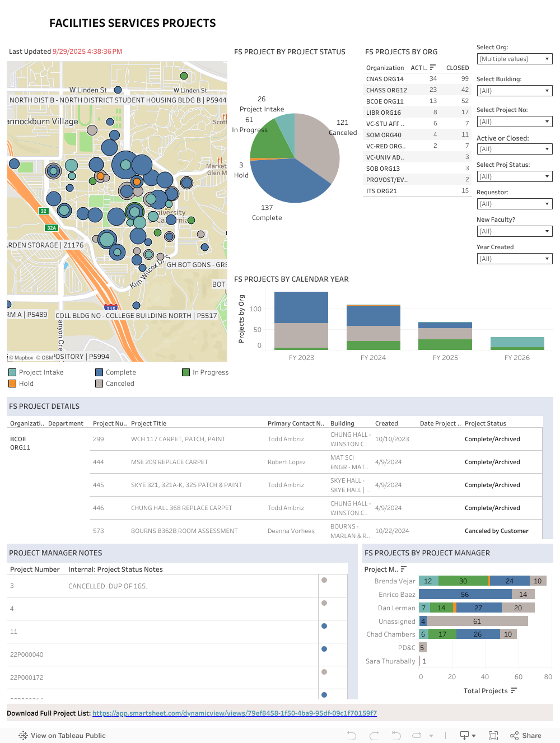Select the CNAS ORG14 row in org table
The width and height of the screenshot is (560, 743).
click(x=385, y=79)
